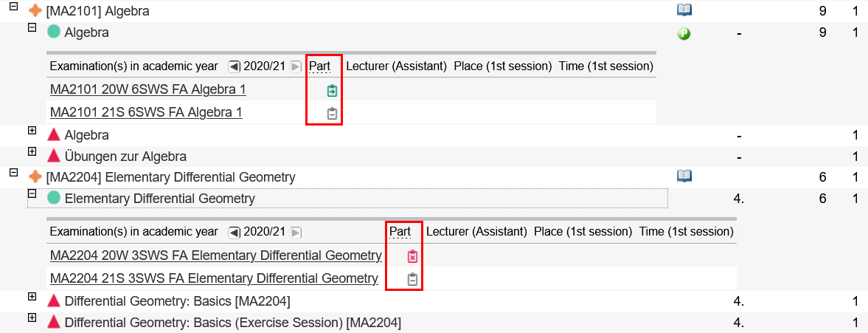Open the book icon for [MA2101] Algebra
This screenshot has height=333, width=868.
click(684, 10)
